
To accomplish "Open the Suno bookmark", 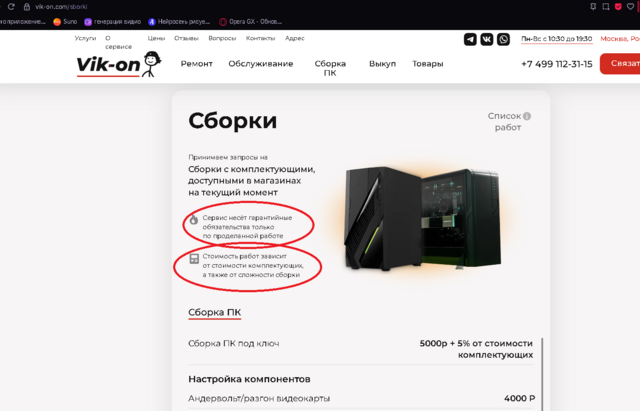I will click(x=65, y=22).
